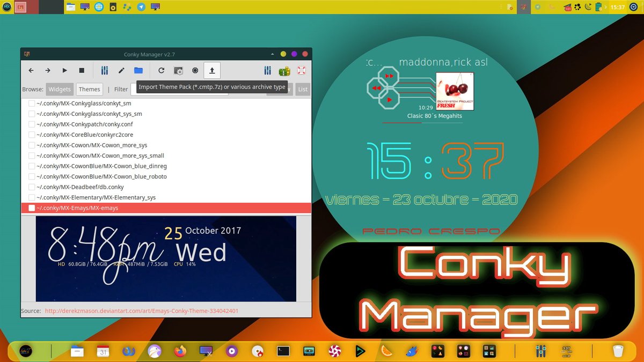Open Telegram launcher in top panel

click(x=141, y=7)
